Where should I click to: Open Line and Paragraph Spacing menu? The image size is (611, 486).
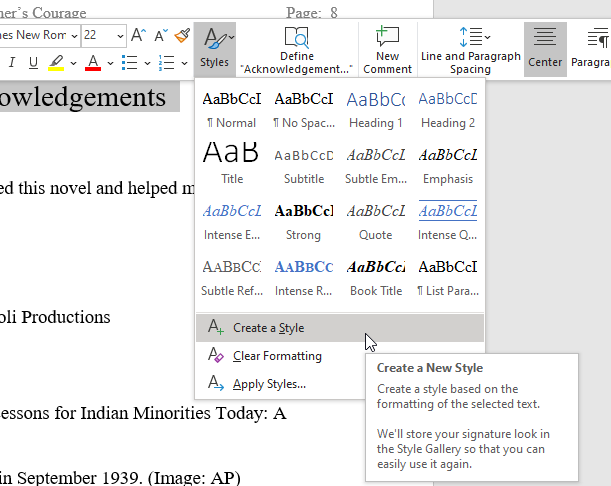pyautogui.click(x=471, y=50)
